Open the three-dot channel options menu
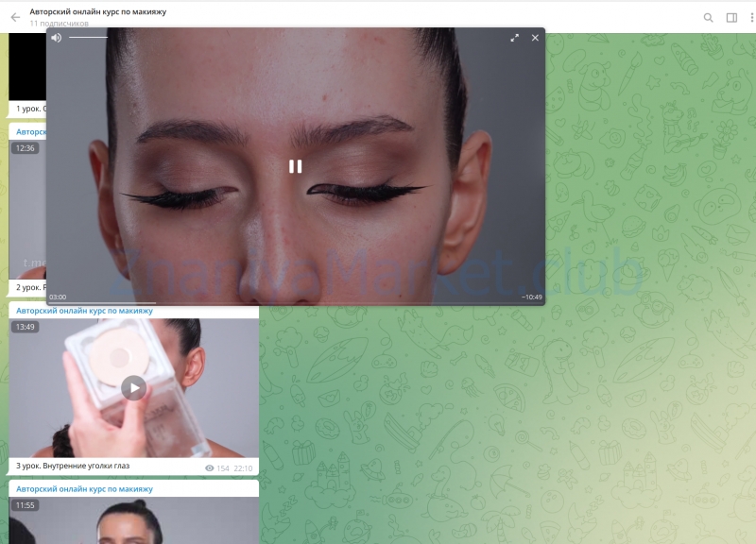Screen dimensions: 756x544 click(x=750, y=17)
